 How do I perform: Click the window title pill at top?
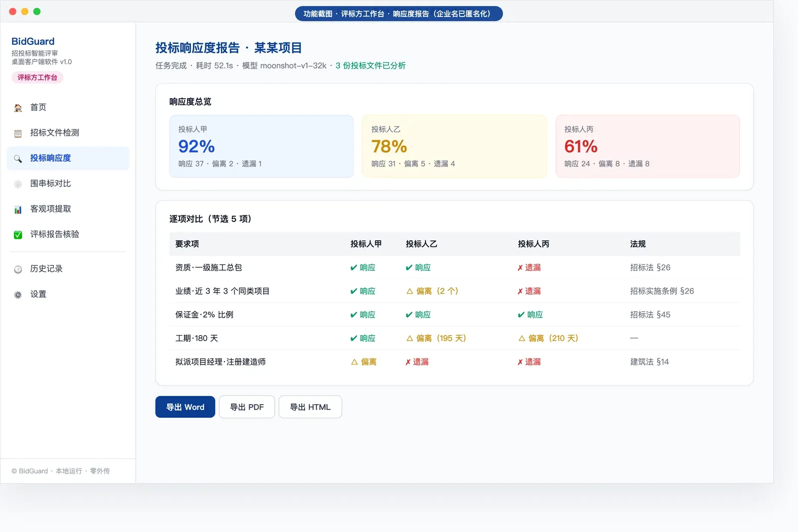399,13
